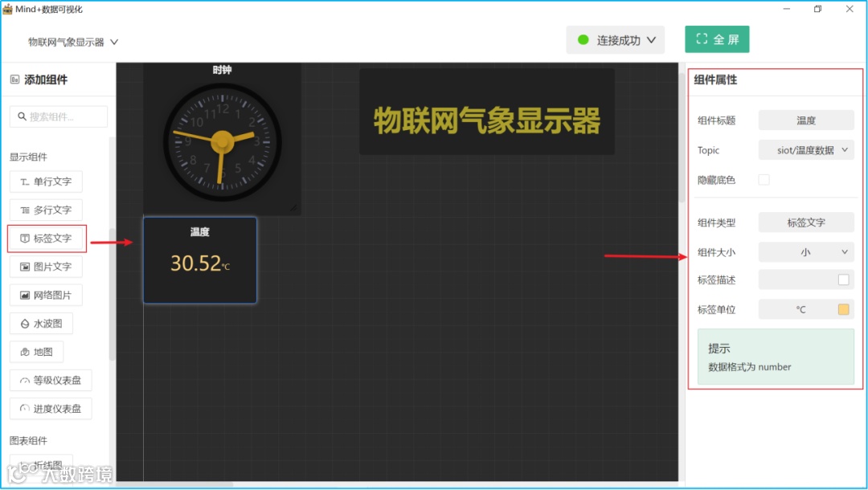This screenshot has width=868, height=490.
Task: Select the clock (时钟) widget
Action: tap(223, 138)
